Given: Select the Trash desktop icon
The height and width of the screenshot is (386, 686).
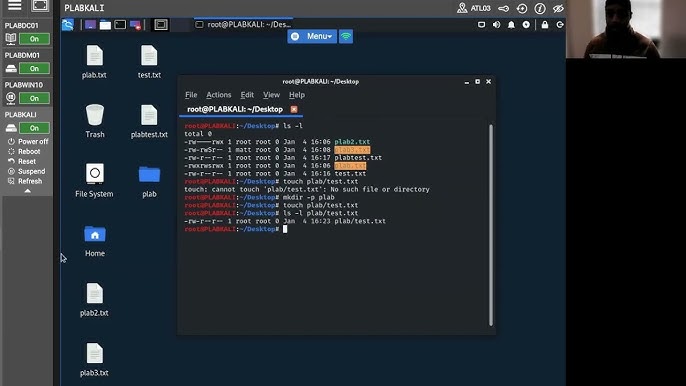Looking at the screenshot, I should pyautogui.click(x=95, y=121).
